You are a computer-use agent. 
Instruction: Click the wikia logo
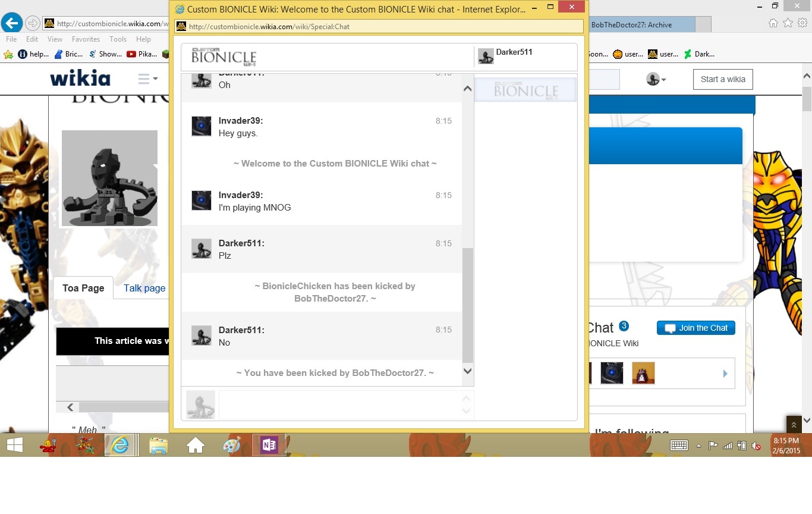80,78
